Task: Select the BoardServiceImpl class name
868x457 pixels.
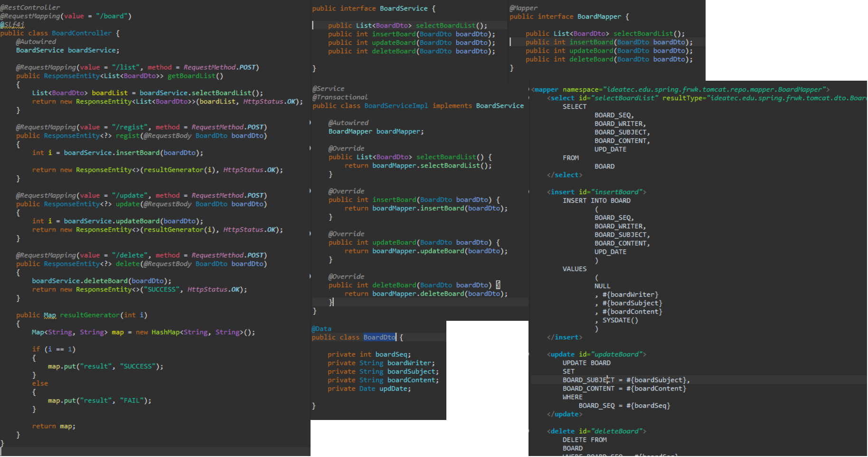Action: coord(396,106)
